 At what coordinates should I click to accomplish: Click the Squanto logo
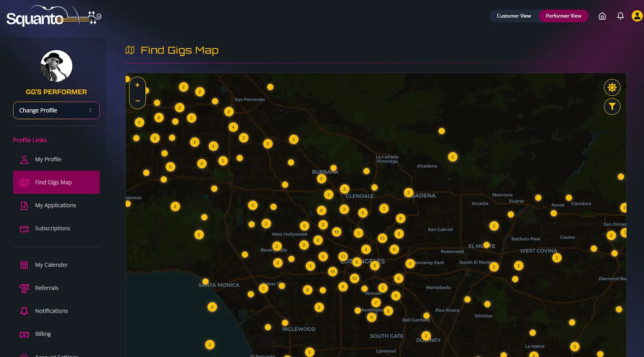tap(54, 16)
